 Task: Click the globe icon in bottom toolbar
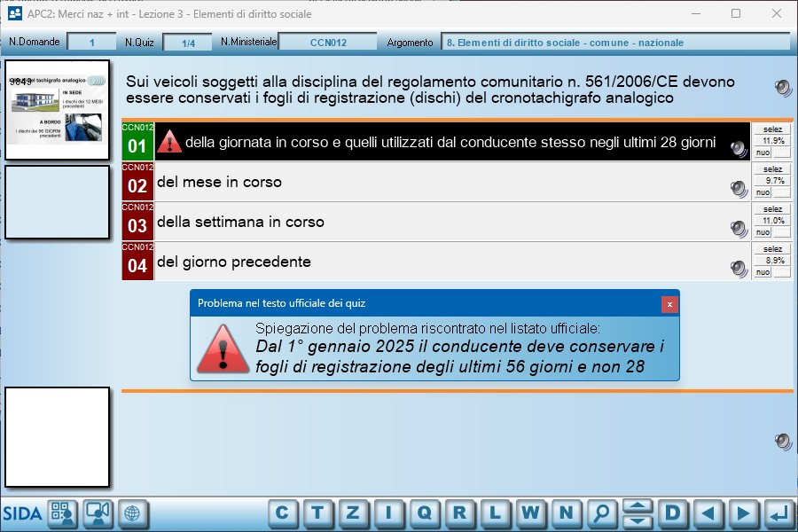click(132, 513)
